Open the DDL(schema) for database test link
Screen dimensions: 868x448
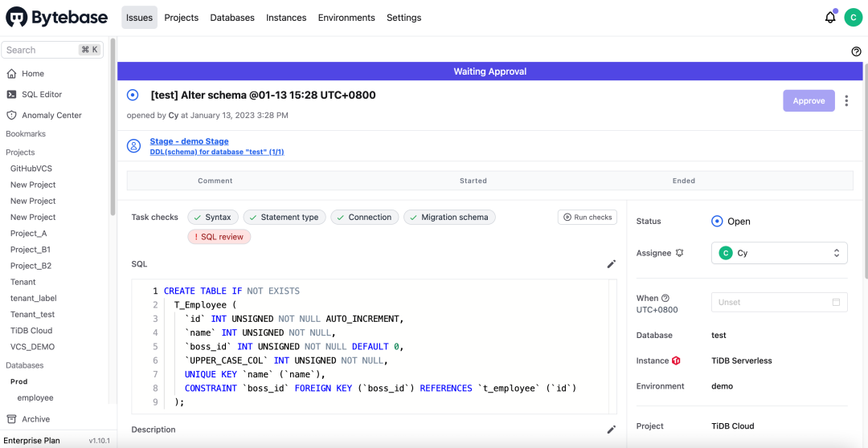[x=217, y=151]
